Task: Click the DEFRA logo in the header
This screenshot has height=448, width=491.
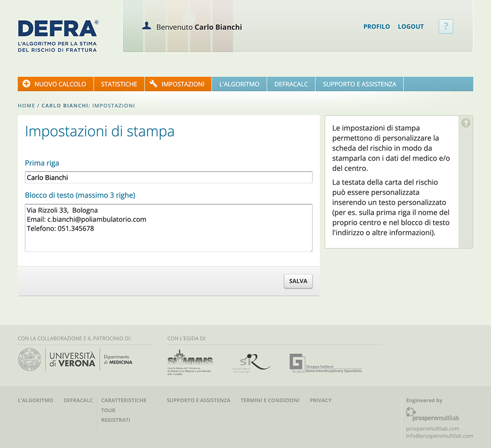Action: [58, 35]
